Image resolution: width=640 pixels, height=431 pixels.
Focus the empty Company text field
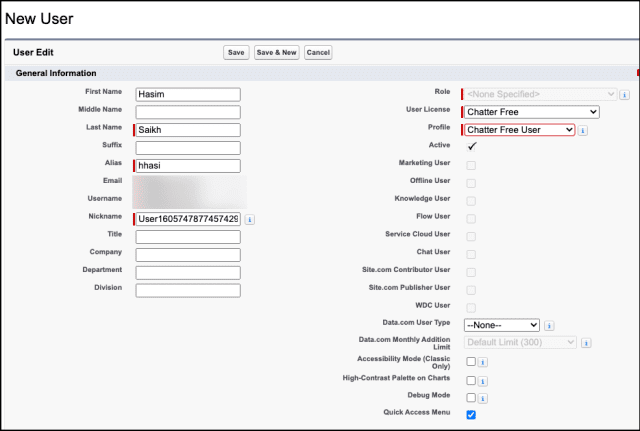coord(188,255)
